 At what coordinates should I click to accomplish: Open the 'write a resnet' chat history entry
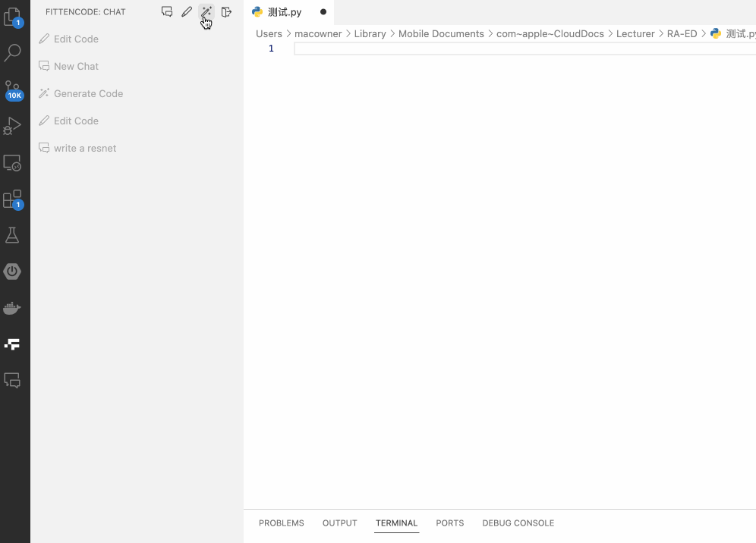84,148
